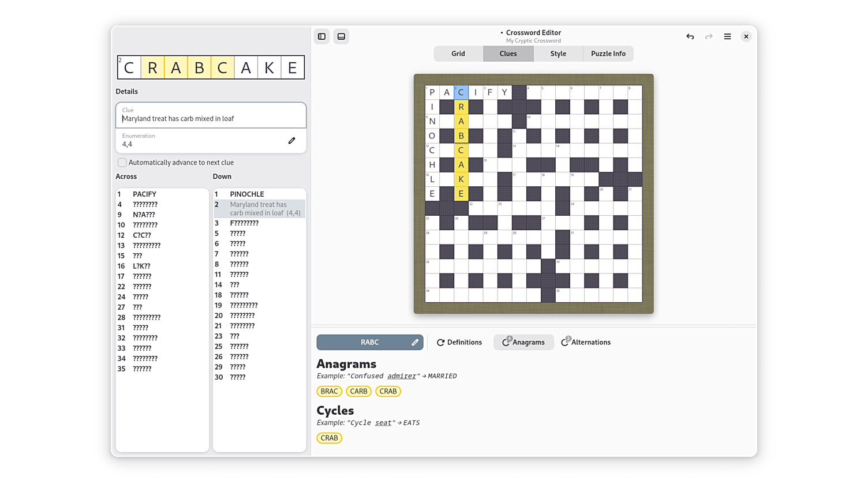Select 1 Across PACIFY in clue list
868x488 pixels.
[144, 194]
